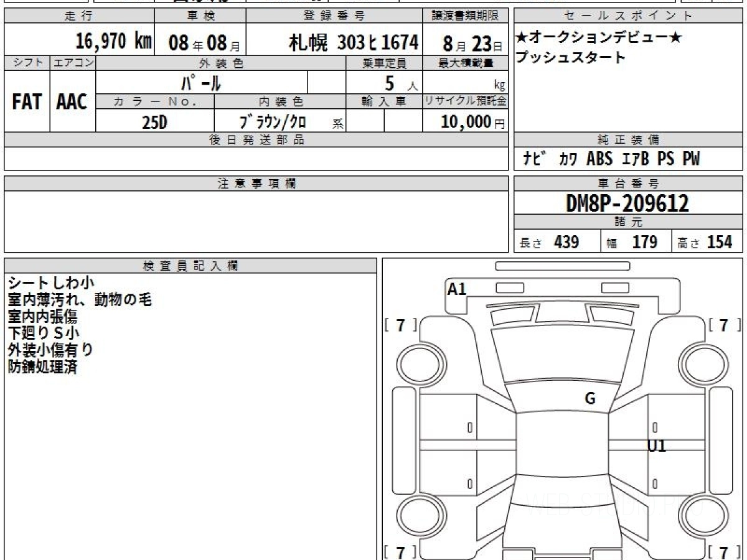Click the プッシュスタート sales point

(x=571, y=57)
